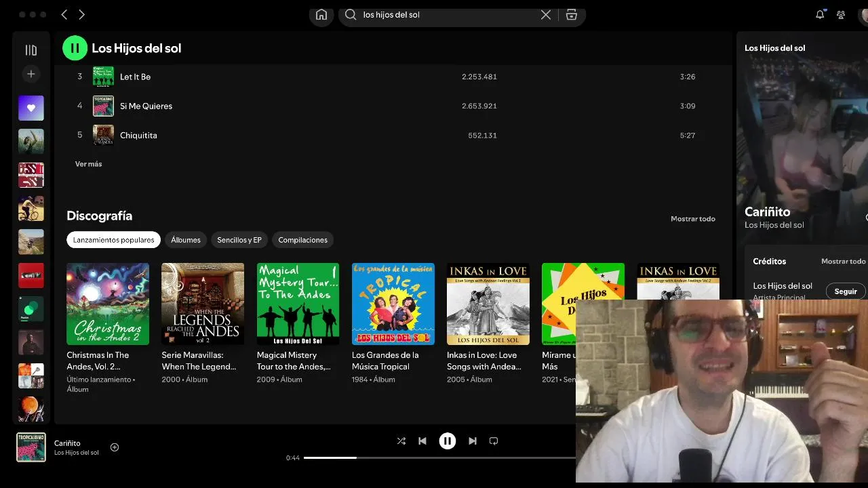868x488 pixels.
Task: Seek within the song progress bar
Action: (x=439, y=458)
